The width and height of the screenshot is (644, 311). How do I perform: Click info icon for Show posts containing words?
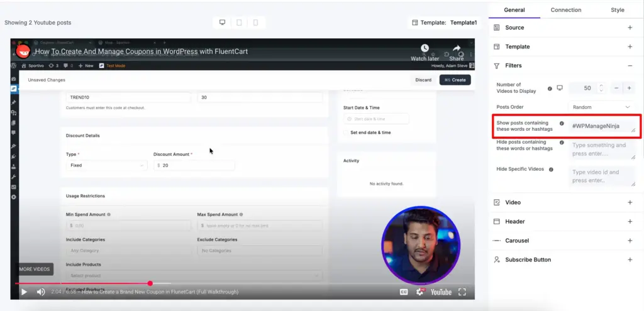[x=562, y=123]
